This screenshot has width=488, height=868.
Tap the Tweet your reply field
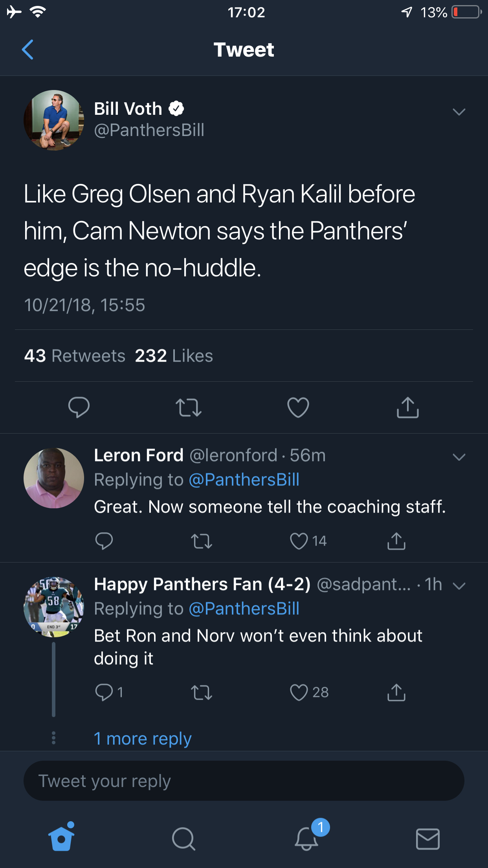tap(244, 781)
